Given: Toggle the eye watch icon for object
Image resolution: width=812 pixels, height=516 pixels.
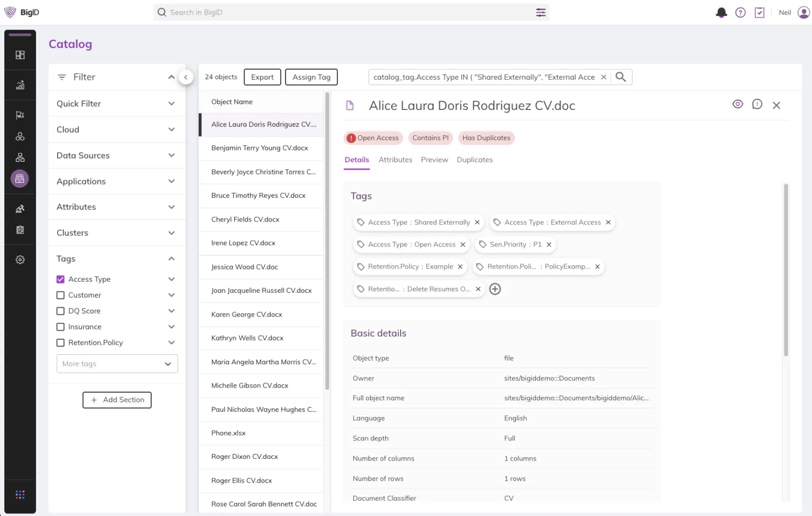Looking at the screenshot, I should pyautogui.click(x=737, y=105).
